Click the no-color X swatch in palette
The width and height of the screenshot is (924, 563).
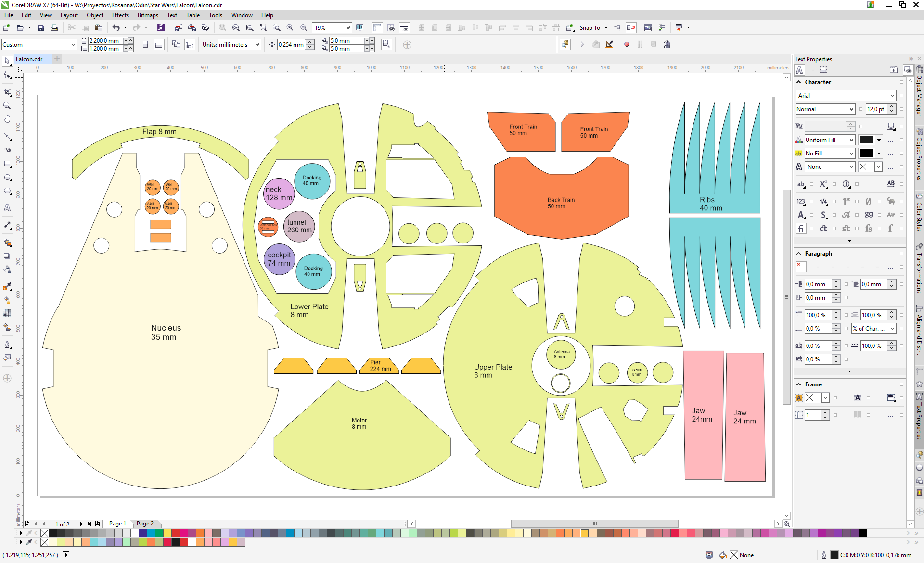pos(45,533)
